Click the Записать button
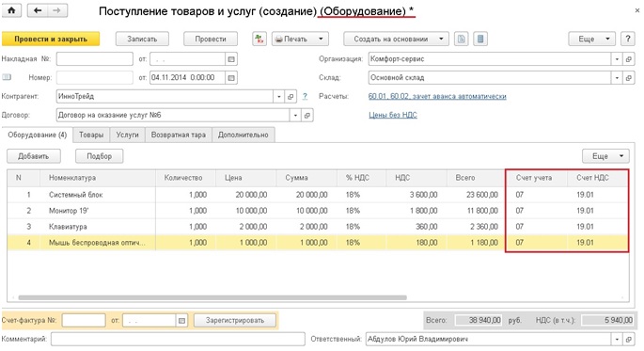The image size is (644, 351). point(142,39)
